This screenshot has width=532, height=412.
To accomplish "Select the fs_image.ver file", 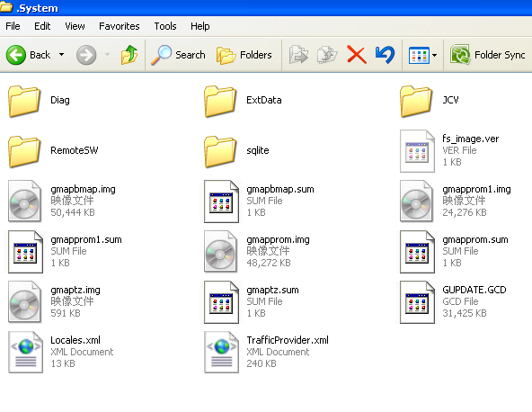I will point(449,151).
